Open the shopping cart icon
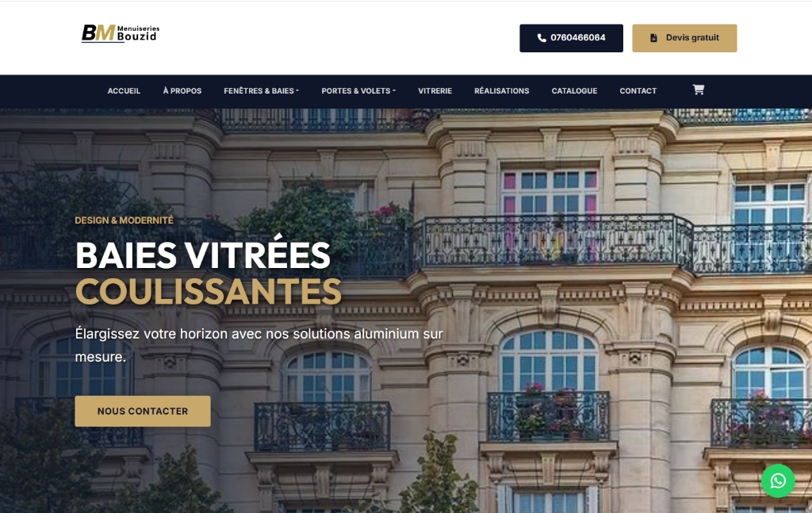 point(698,90)
